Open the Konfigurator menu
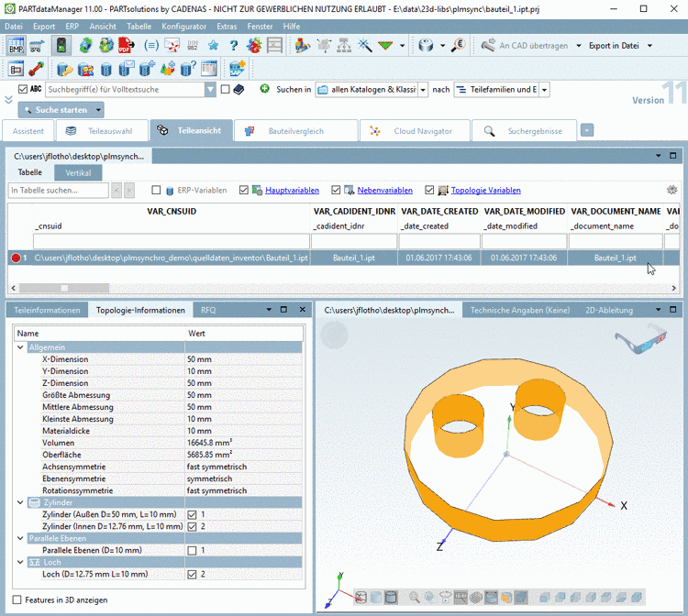 point(183,27)
